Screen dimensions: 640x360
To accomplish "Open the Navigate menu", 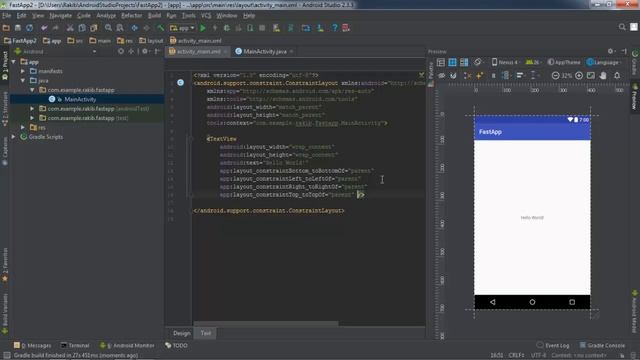I will (60, 16).
